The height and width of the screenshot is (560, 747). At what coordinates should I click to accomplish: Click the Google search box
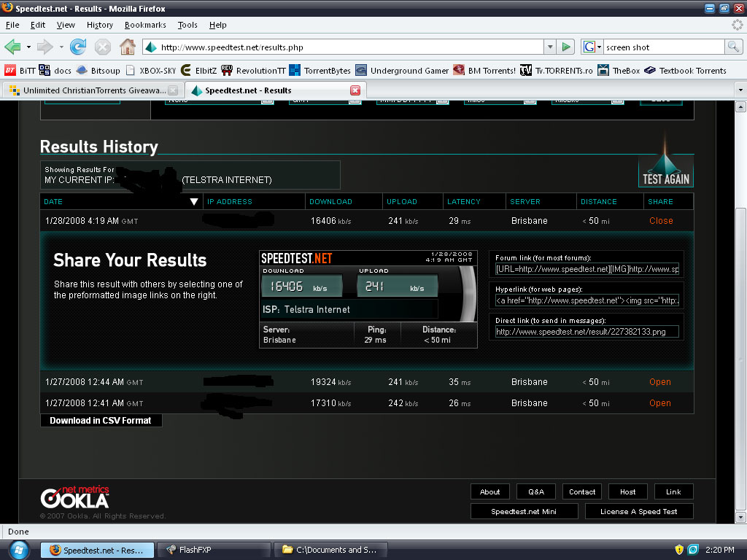(664, 47)
